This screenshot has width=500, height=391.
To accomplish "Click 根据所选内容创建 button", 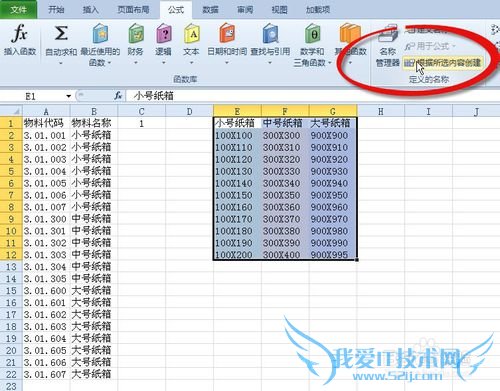I will coord(442,62).
